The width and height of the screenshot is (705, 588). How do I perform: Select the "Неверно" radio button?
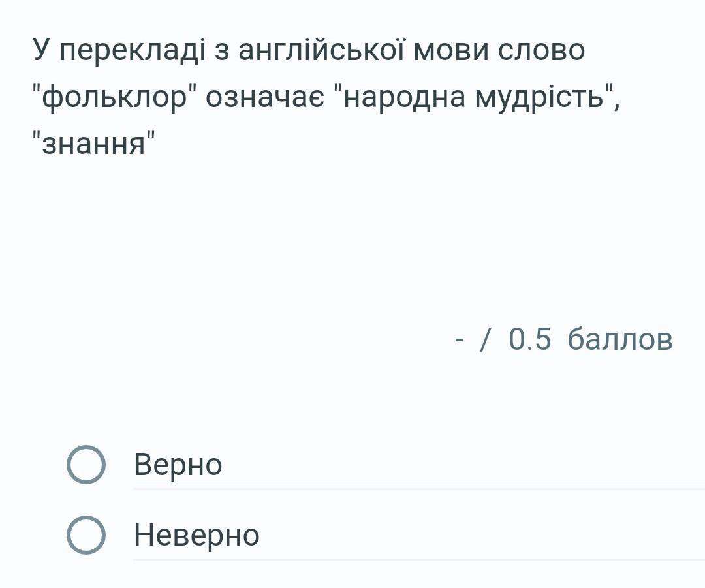point(86,535)
